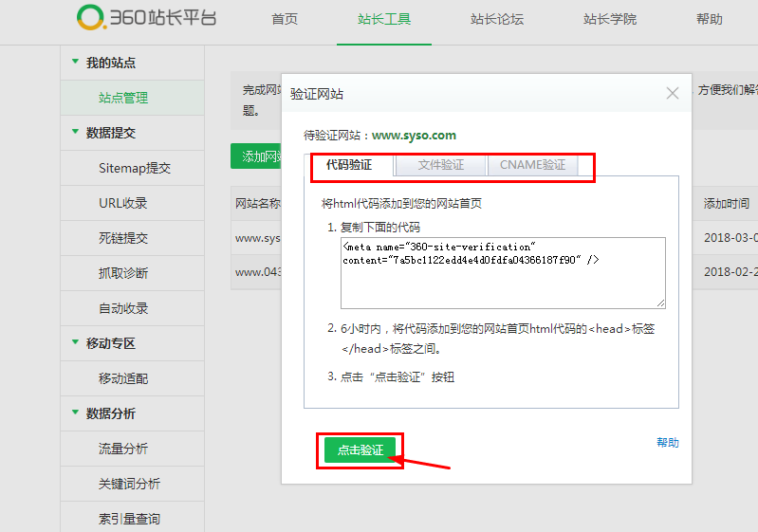This screenshot has height=532, width=758.
Task: Click the 数据提交 section header
Action: tap(111, 133)
